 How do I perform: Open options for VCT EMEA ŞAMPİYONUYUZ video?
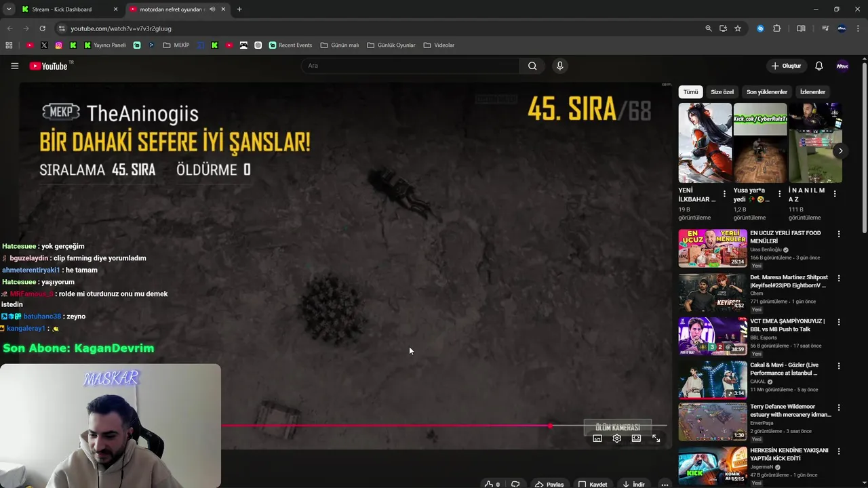(x=839, y=322)
